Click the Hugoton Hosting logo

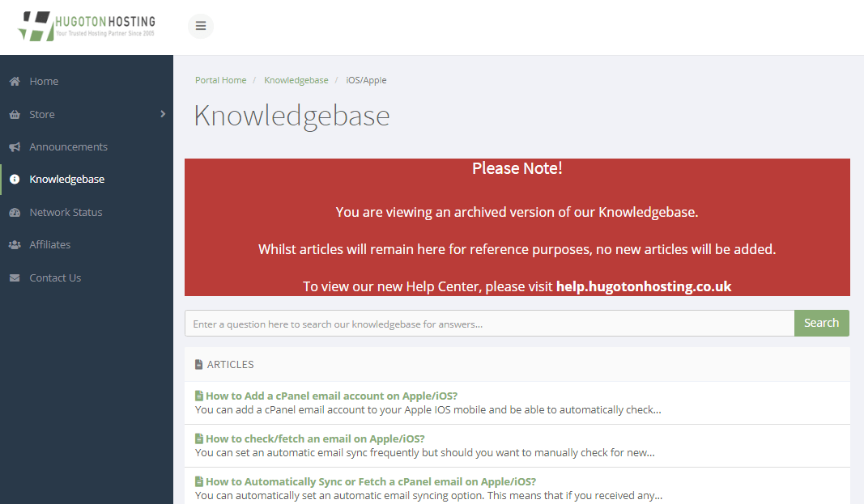87,26
